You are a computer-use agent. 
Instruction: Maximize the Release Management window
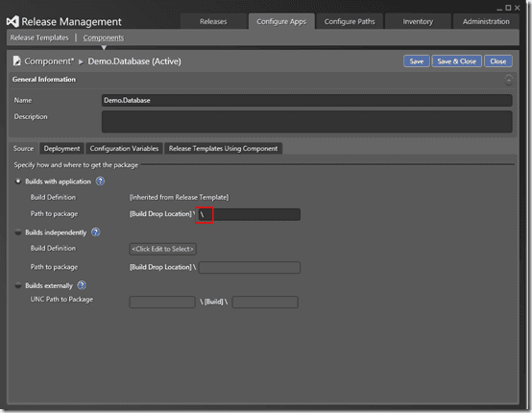508,8
